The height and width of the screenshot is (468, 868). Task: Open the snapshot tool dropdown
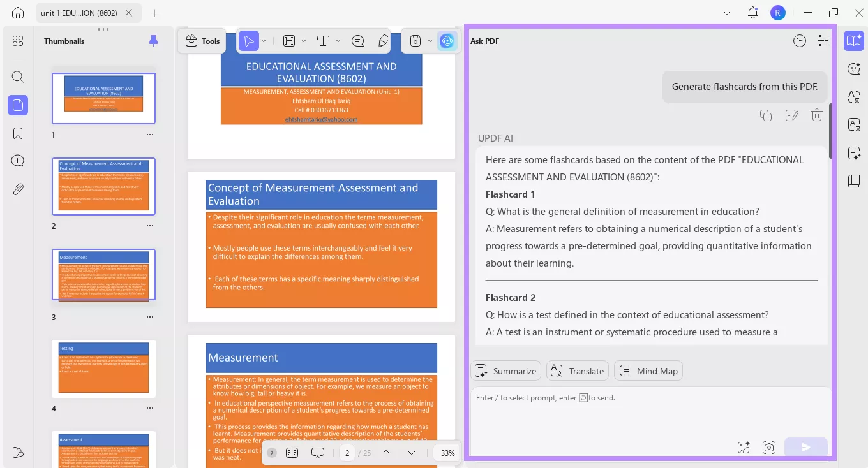tap(430, 40)
